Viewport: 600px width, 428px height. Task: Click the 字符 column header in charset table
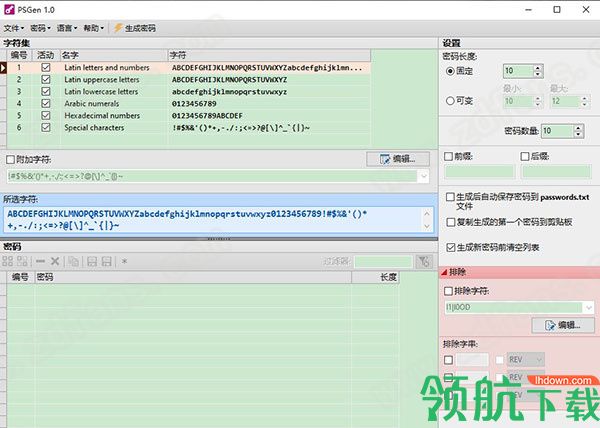pyautogui.click(x=269, y=55)
